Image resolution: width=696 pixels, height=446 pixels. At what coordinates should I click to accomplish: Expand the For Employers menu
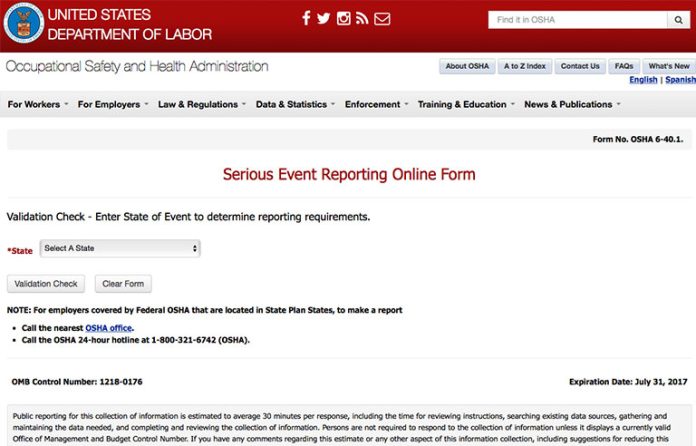113,104
